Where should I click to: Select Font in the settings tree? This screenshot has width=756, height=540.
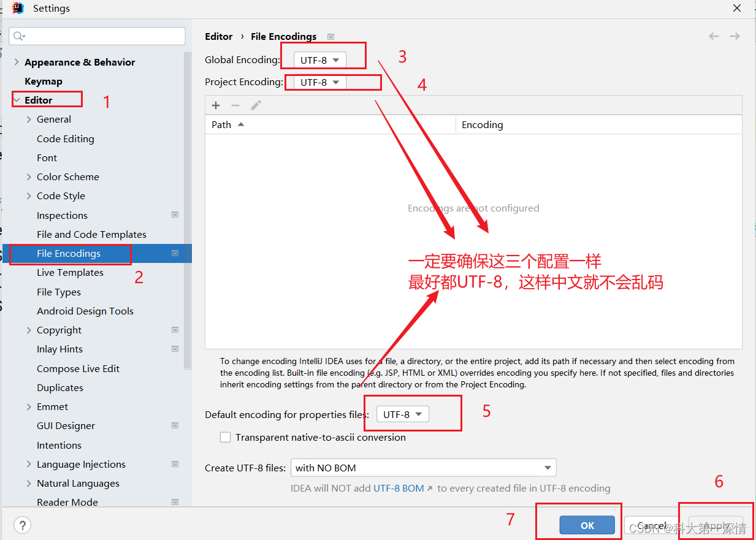[x=47, y=158]
